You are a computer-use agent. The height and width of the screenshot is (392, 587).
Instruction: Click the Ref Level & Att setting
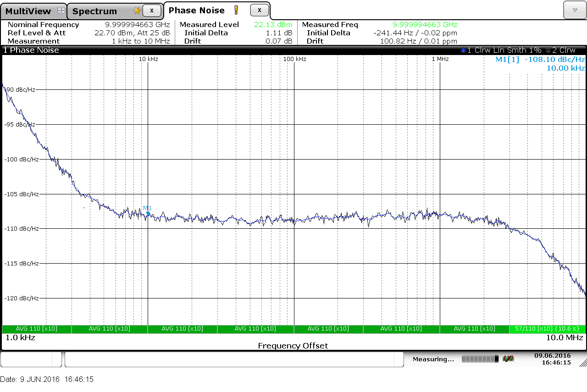(x=132, y=33)
